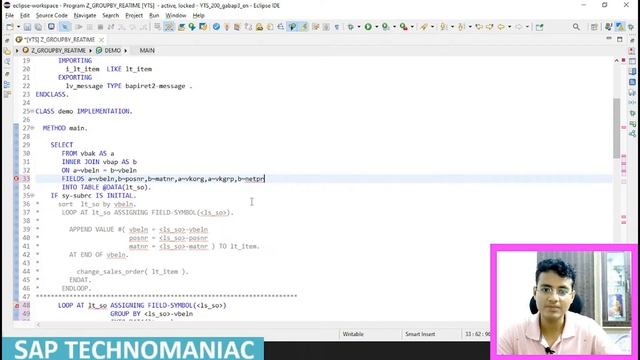Click the vertical scrollbar of the editor

pyautogui.click(x=616, y=129)
